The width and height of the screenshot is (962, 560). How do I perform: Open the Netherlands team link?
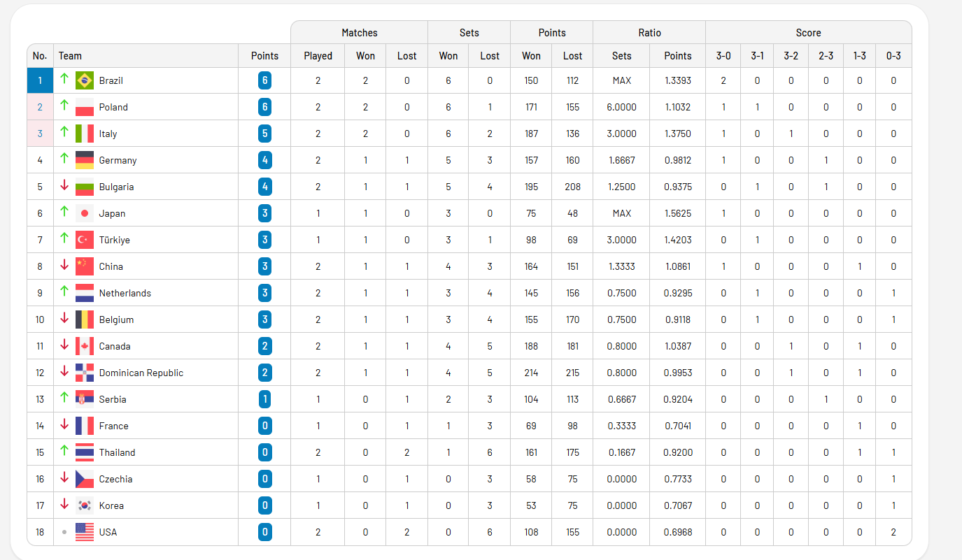coord(125,293)
